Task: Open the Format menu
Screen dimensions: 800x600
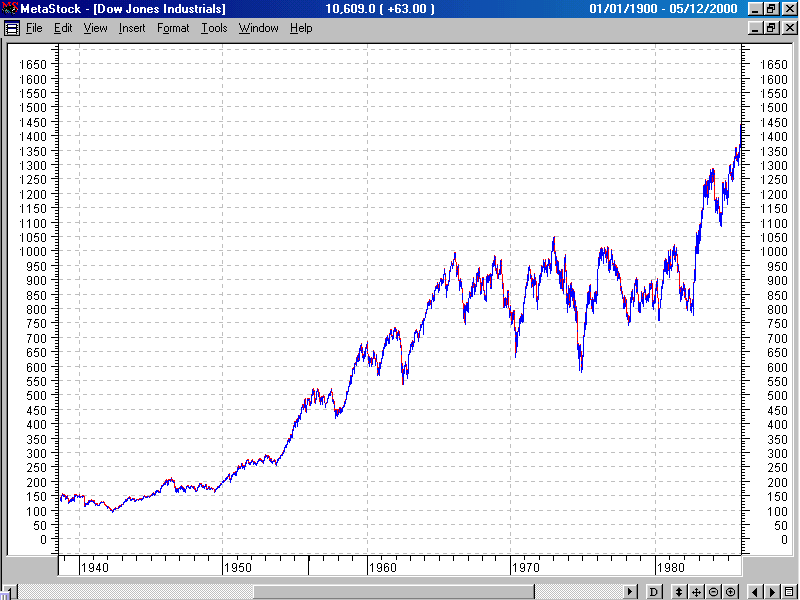Action: click(173, 28)
